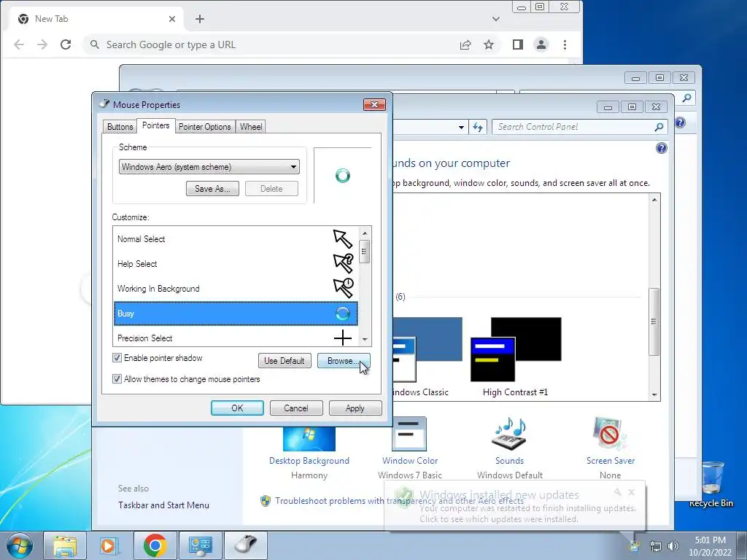The height and width of the screenshot is (560, 747).
Task: Switch to the Buttons tab
Action: coord(120,127)
